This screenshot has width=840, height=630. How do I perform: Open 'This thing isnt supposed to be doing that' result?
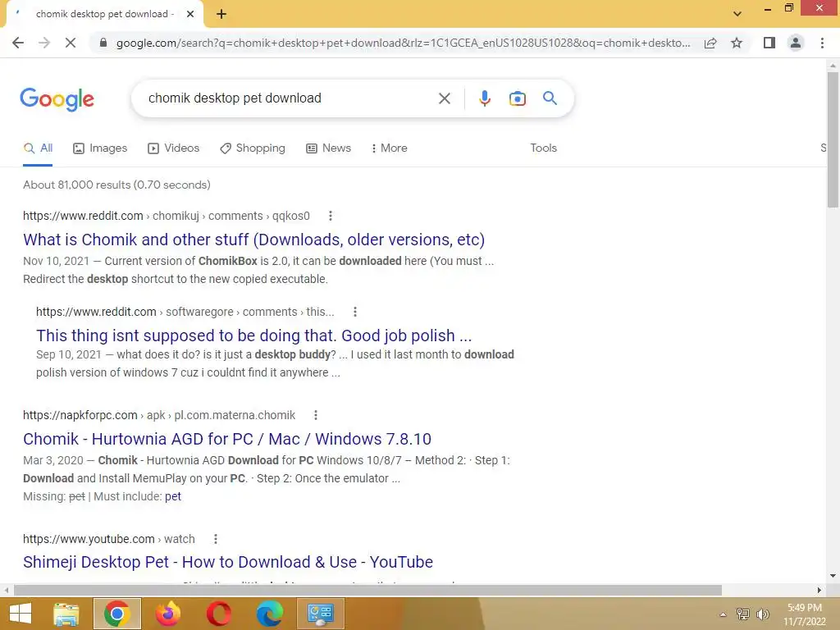tap(254, 336)
